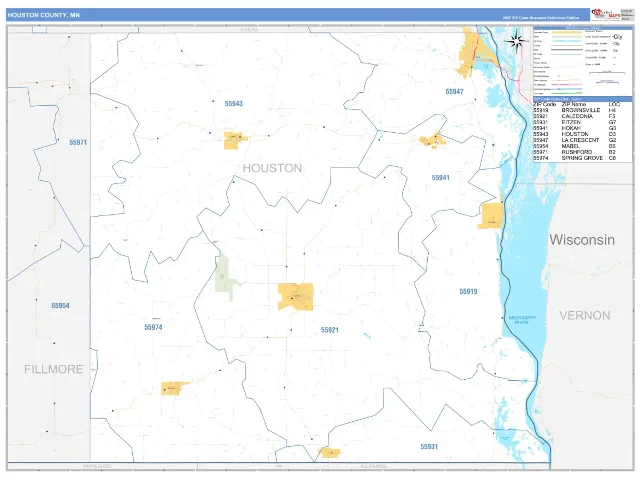
Task: Click the yellow legend color bar
Action: 567,32
